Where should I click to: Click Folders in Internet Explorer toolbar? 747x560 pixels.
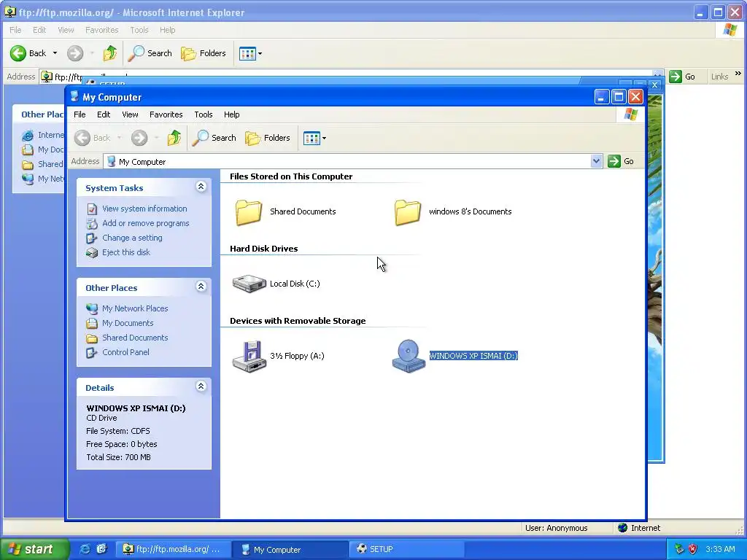click(204, 53)
